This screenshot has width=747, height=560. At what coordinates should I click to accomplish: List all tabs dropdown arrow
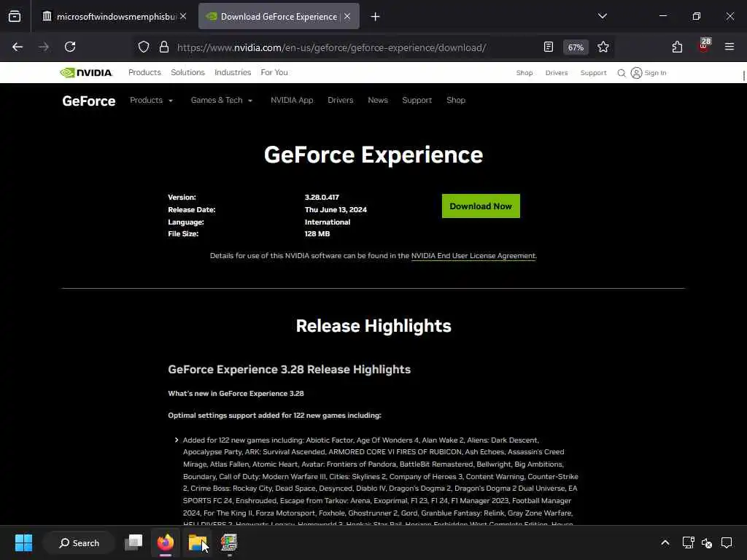602,16
